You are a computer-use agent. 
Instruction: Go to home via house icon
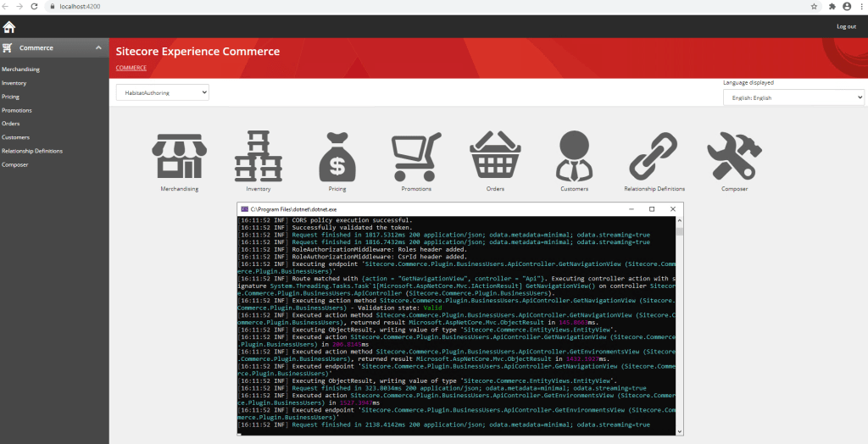[9, 26]
